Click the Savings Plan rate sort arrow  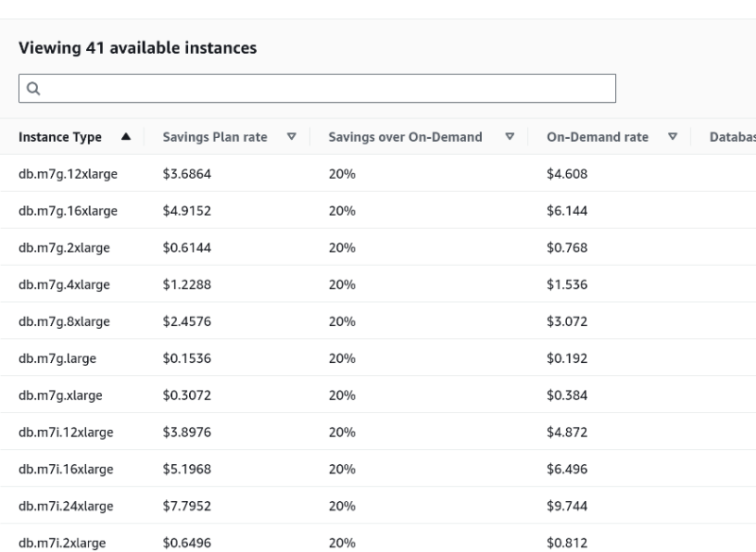coord(291,137)
